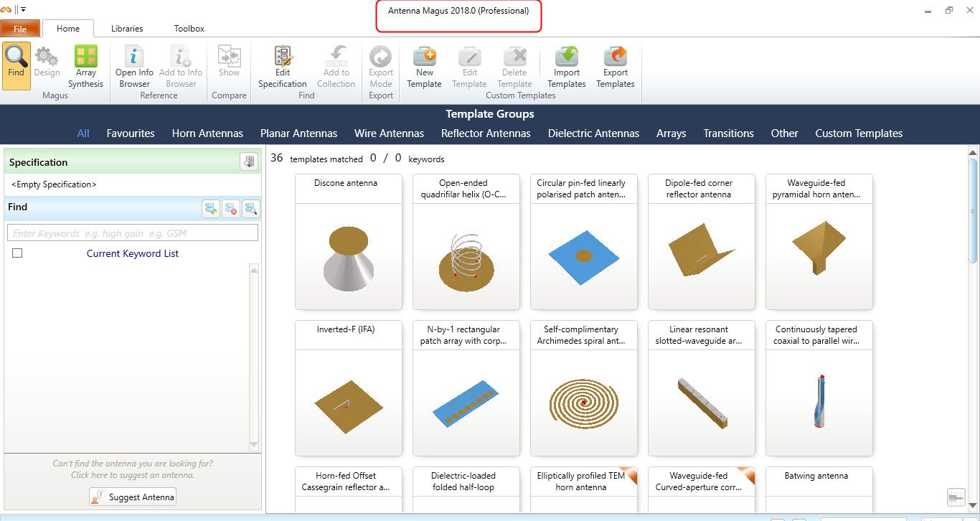
Task: Click the pin icon at results corner
Action: 956,497
